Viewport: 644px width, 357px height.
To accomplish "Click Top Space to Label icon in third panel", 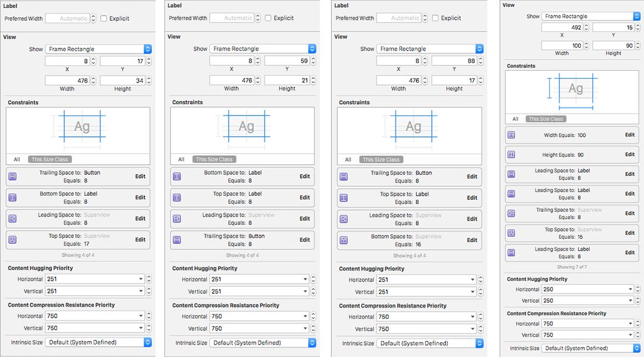I will pyautogui.click(x=344, y=198).
